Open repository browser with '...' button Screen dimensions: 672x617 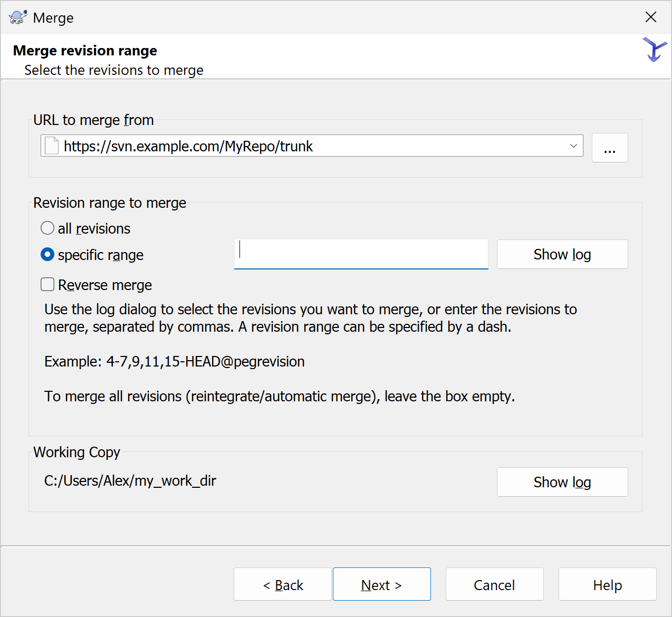point(610,148)
